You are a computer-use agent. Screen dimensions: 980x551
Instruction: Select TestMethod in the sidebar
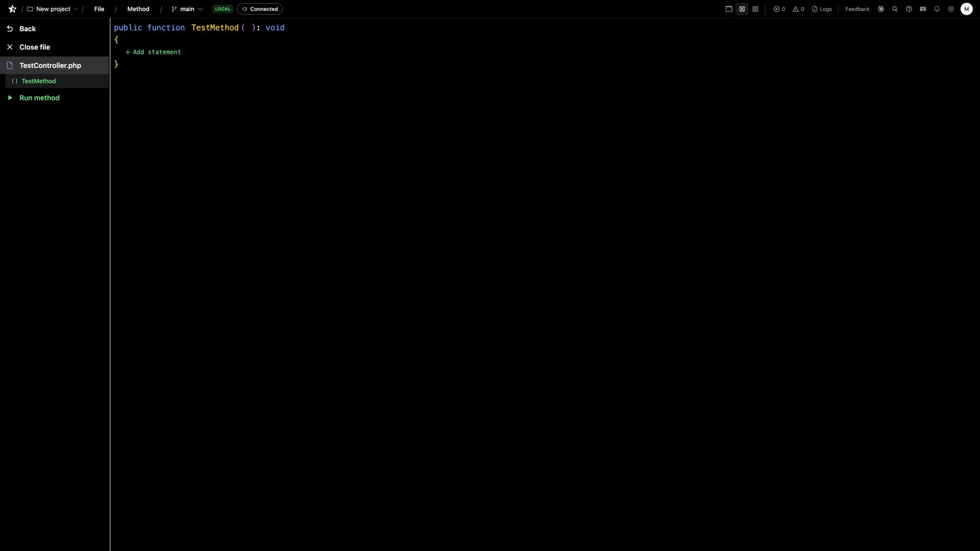pyautogui.click(x=39, y=81)
